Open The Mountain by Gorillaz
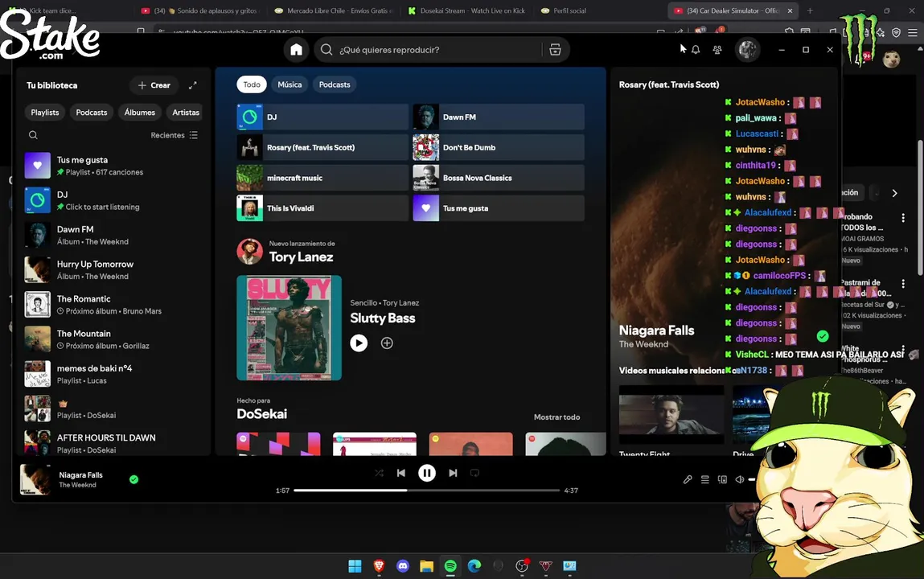This screenshot has width=924, height=579. click(x=113, y=339)
